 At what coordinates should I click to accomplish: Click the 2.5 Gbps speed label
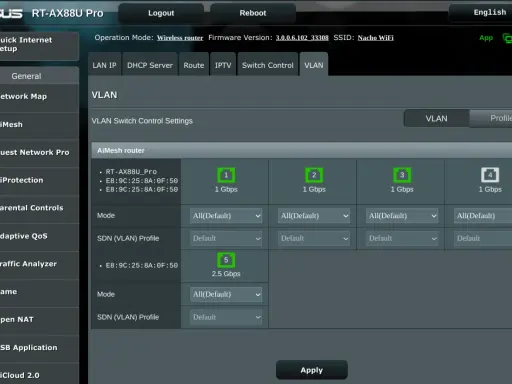click(x=226, y=274)
